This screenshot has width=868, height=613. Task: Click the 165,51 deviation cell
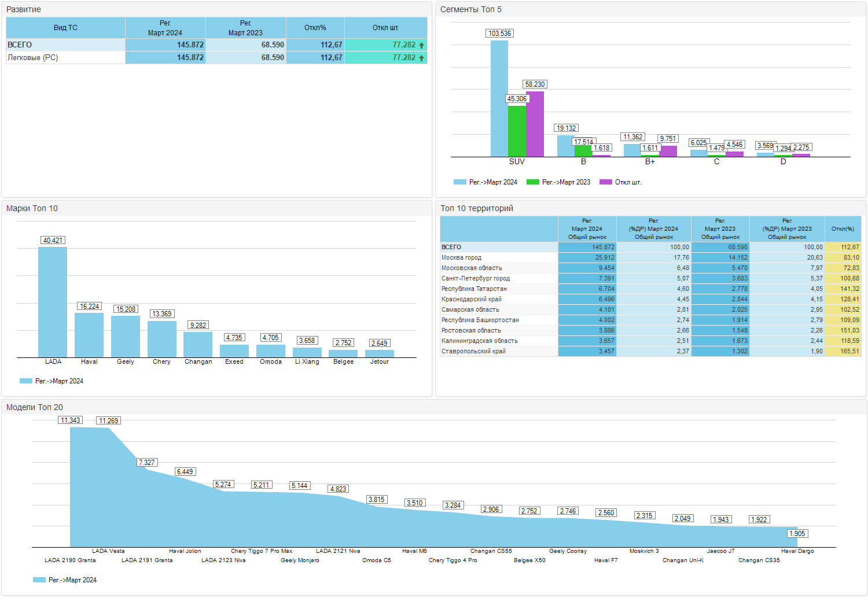click(x=843, y=351)
